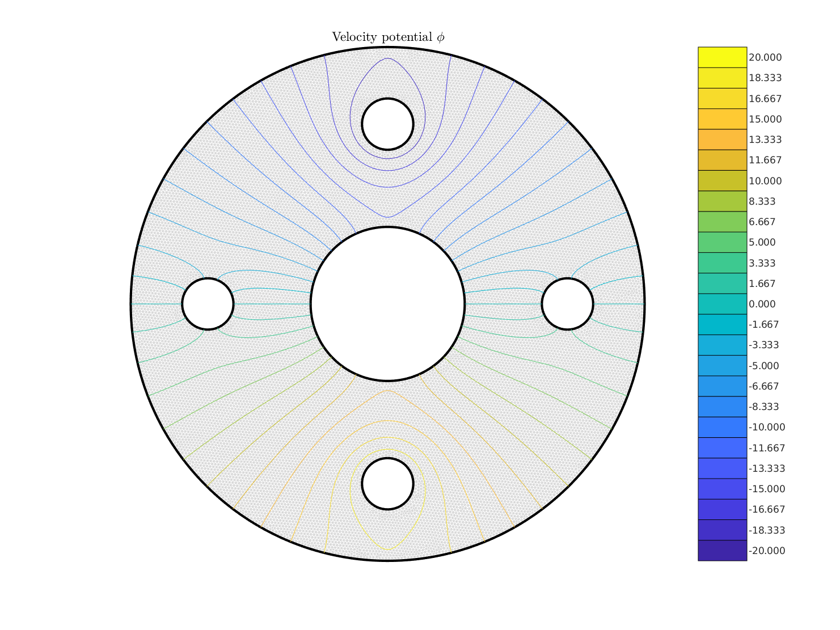Screen dimensions: 840x630
Task: Click the -16.667 colorbar swatch
Action: coord(722,510)
